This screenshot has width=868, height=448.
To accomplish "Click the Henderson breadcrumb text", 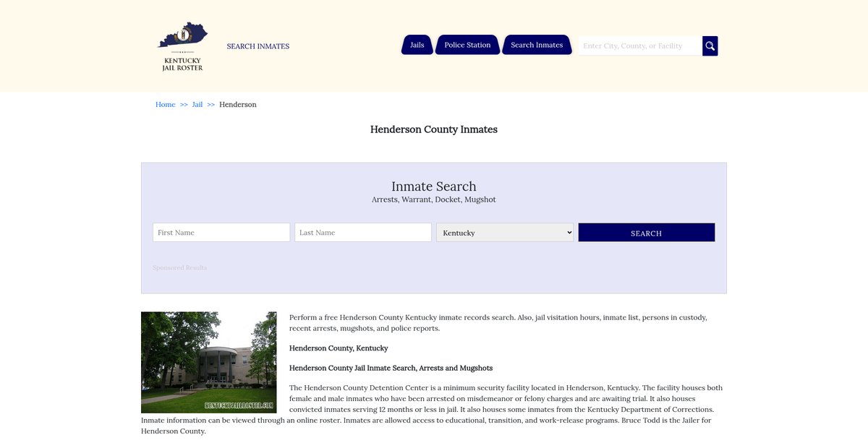I will pyautogui.click(x=238, y=105).
